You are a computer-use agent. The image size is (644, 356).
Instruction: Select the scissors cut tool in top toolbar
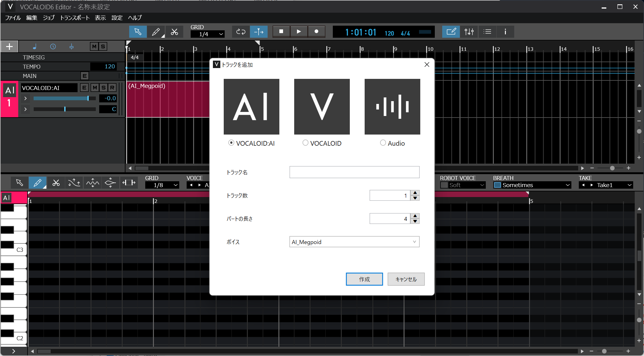click(x=174, y=32)
